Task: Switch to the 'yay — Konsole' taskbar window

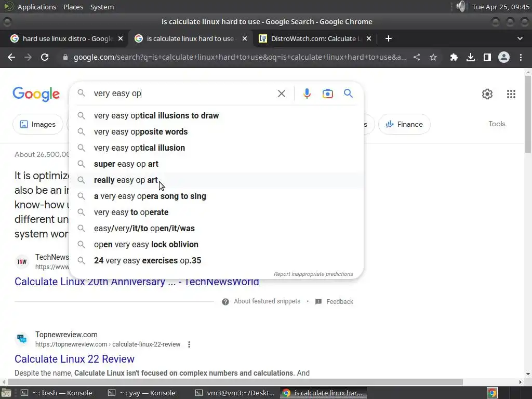Action: 142,393
